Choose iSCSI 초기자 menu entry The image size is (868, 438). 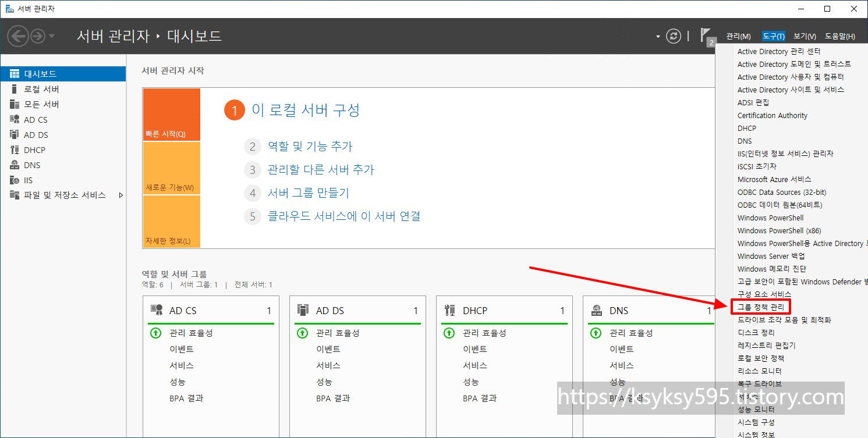pyautogui.click(x=757, y=166)
